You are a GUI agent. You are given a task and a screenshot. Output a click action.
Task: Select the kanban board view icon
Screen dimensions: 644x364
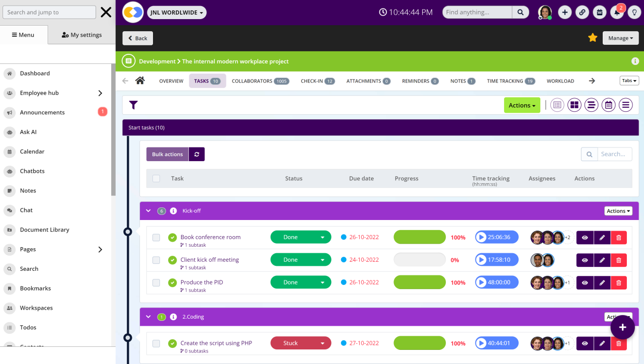(574, 105)
